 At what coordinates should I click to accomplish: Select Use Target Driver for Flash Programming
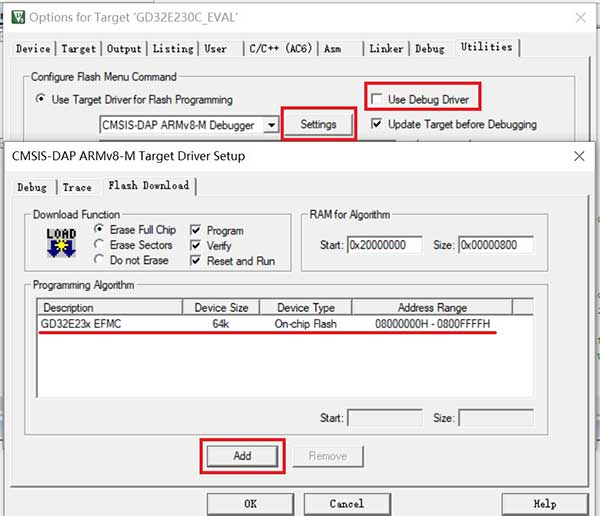tap(134, 100)
